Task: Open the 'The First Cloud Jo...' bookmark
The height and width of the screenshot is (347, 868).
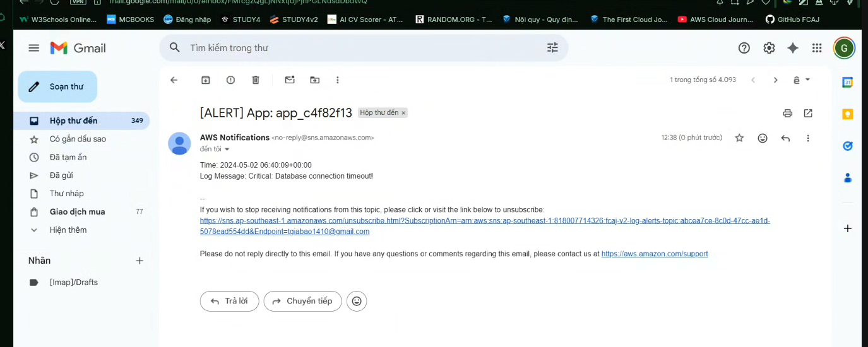Action: pyautogui.click(x=629, y=20)
